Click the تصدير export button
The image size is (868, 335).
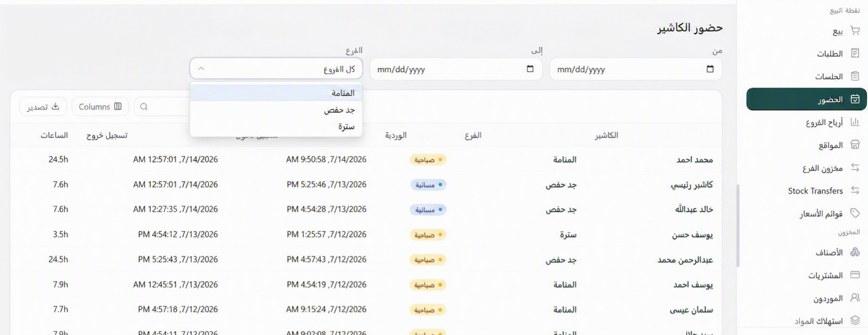coord(43,106)
